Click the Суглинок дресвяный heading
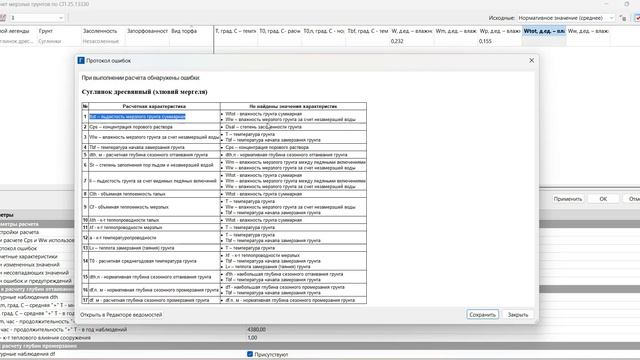The width and height of the screenshot is (640, 360). pos(144,92)
